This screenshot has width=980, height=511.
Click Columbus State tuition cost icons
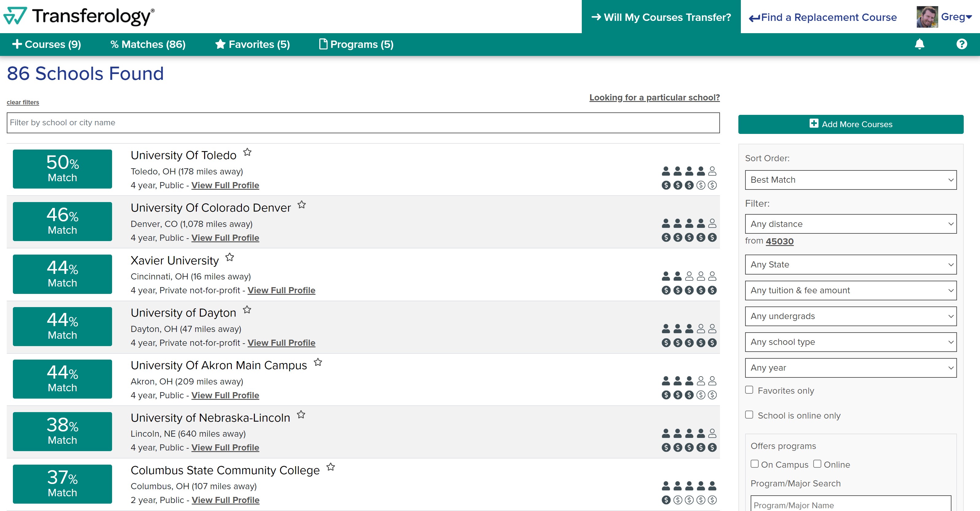coord(689,500)
